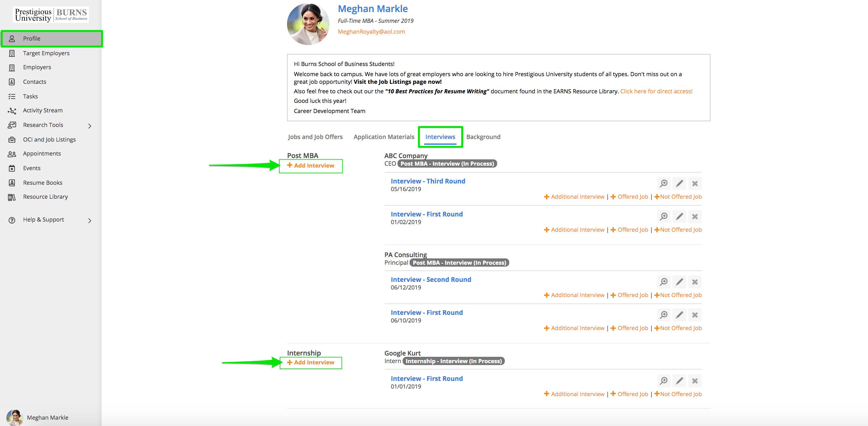Expand the Research Tools submenu chevron
868x426 pixels.
coord(90,126)
